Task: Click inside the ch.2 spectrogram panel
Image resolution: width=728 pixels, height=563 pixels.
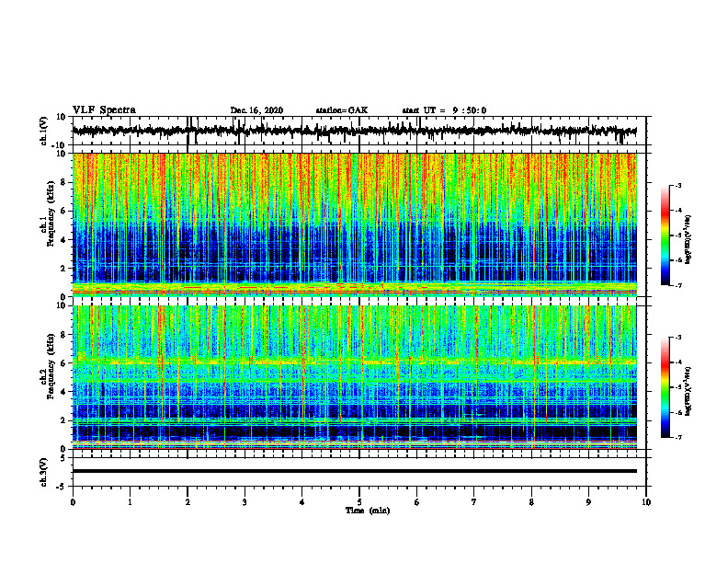Action: [354, 377]
